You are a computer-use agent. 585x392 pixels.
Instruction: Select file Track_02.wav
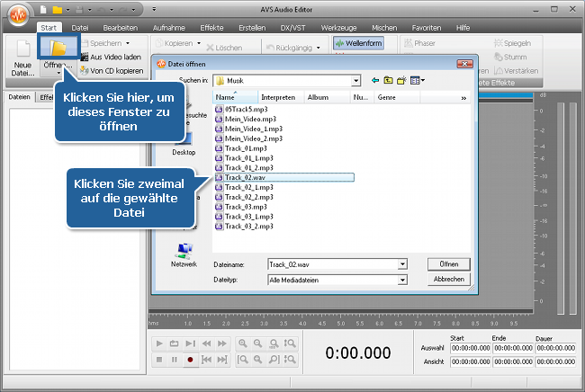pyautogui.click(x=283, y=177)
